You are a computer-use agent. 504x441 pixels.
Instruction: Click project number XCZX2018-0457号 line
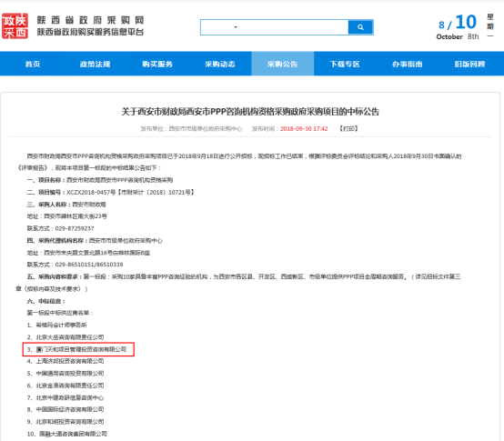(x=111, y=193)
